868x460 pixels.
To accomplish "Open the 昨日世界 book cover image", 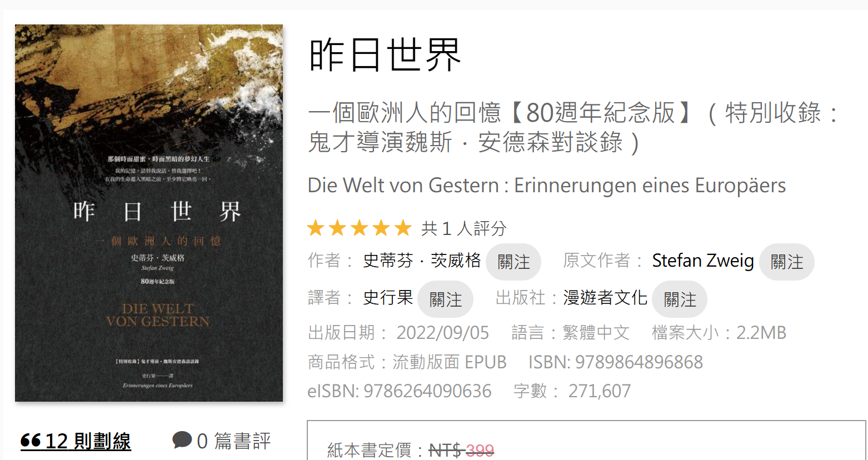I will pyautogui.click(x=149, y=213).
